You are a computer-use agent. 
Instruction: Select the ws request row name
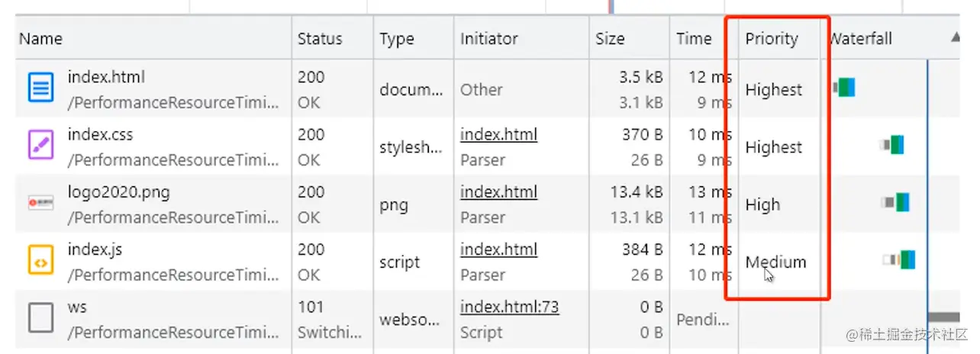coord(77,307)
